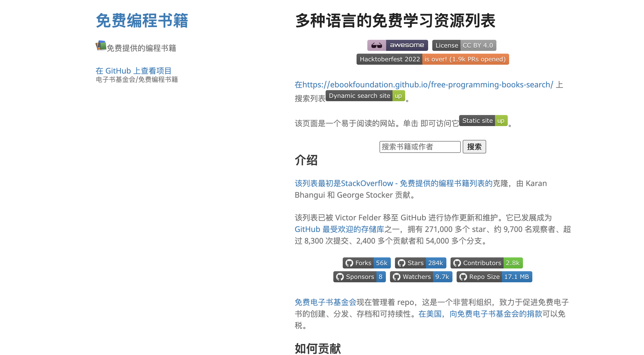Open the Hacktoberfest 2022 badge
644x355 pixels.
point(433,59)
